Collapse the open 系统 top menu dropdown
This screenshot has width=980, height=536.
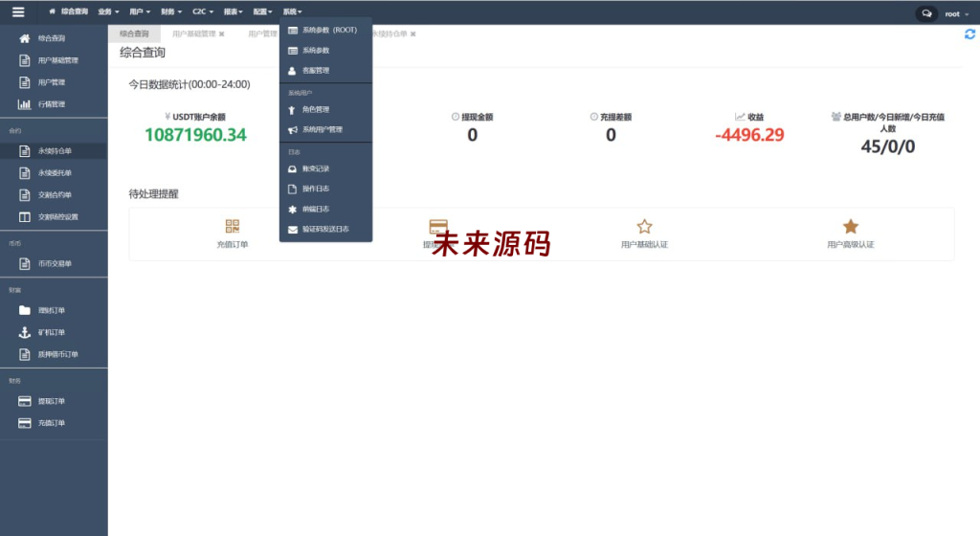[292, 11]
